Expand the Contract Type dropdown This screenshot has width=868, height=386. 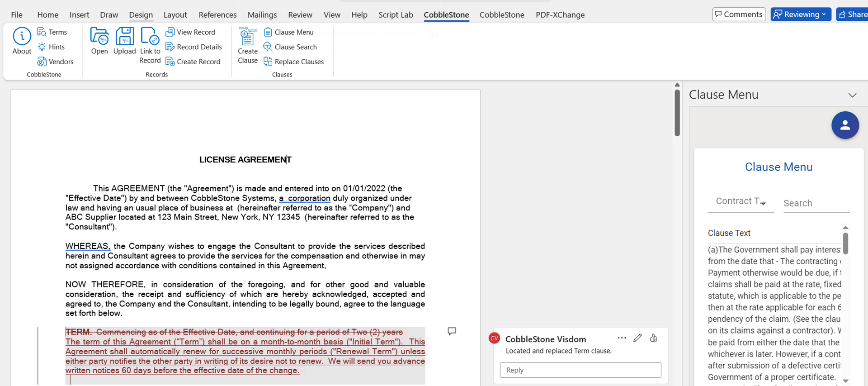point(741,202)
